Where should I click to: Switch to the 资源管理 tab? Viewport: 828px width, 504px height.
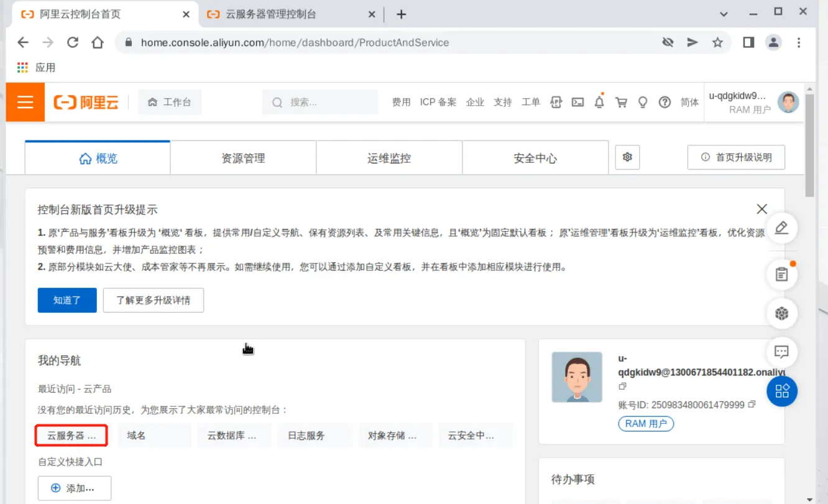tap(243, 158)
